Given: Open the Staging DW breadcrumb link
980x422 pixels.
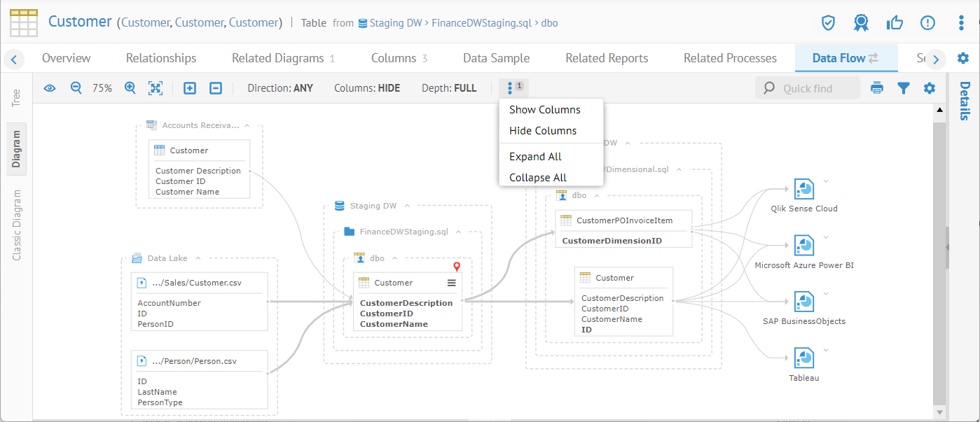Looking at the screenshot, I should coord(395,23).
